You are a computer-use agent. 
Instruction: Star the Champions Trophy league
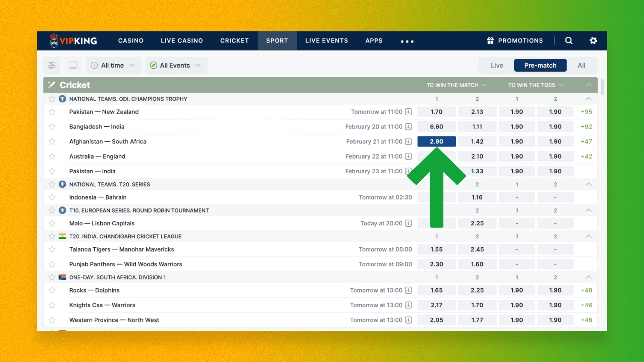coord(52,99)
